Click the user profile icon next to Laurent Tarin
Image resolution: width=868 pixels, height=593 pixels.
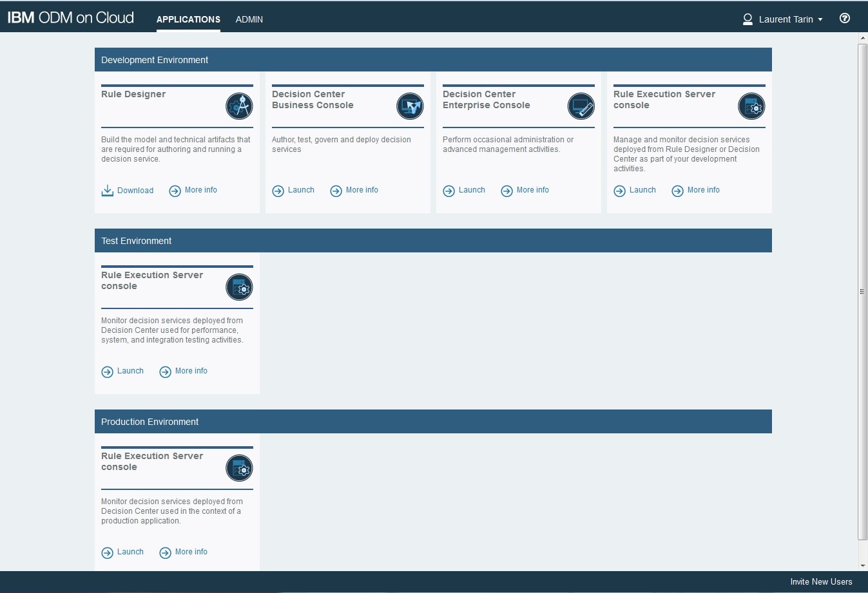pyautogui.click(x=747, y=19)
